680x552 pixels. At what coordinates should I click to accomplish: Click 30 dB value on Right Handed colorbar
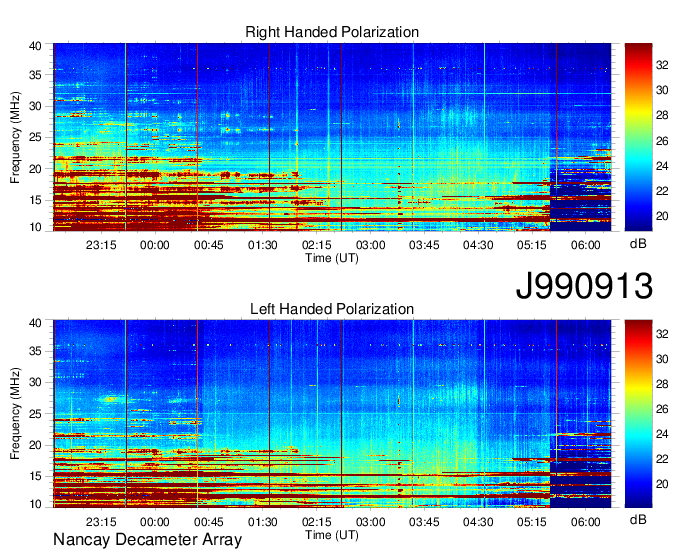(x=662, y=90)
